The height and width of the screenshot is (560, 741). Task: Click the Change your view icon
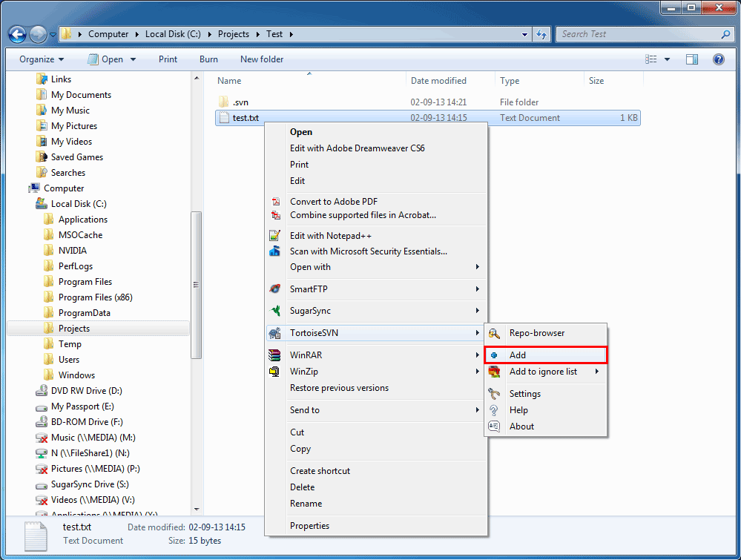(x=651, y=59)
